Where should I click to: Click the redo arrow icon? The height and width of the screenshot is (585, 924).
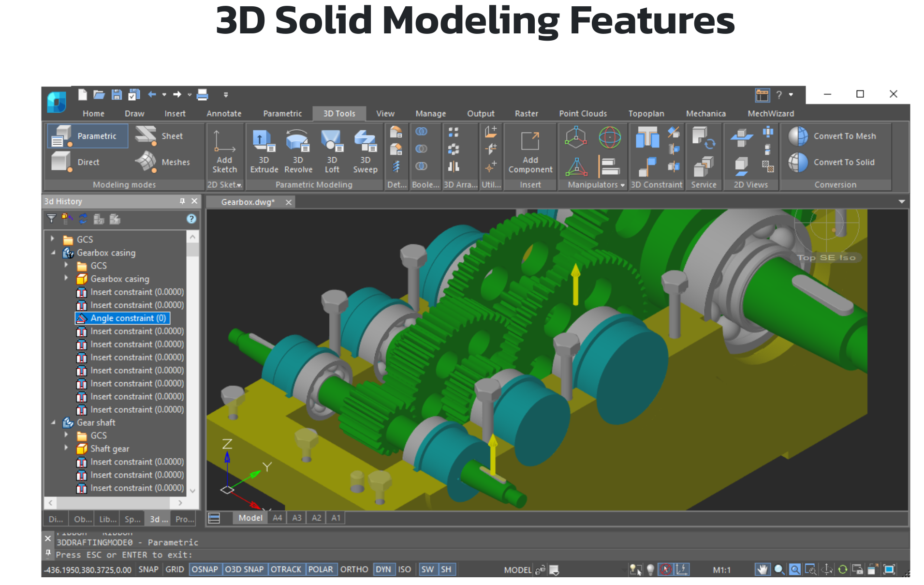(x=177, y=94)
